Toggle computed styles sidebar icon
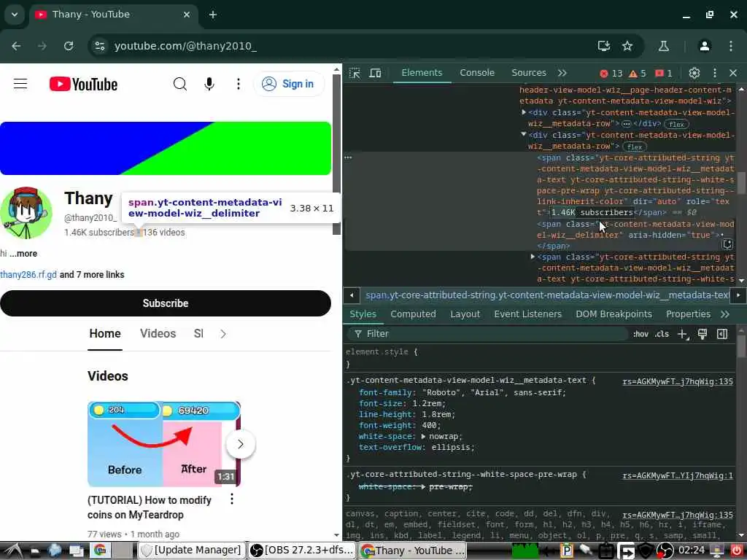This screenshot has height=560, width=747. click(x=722, y=334)
